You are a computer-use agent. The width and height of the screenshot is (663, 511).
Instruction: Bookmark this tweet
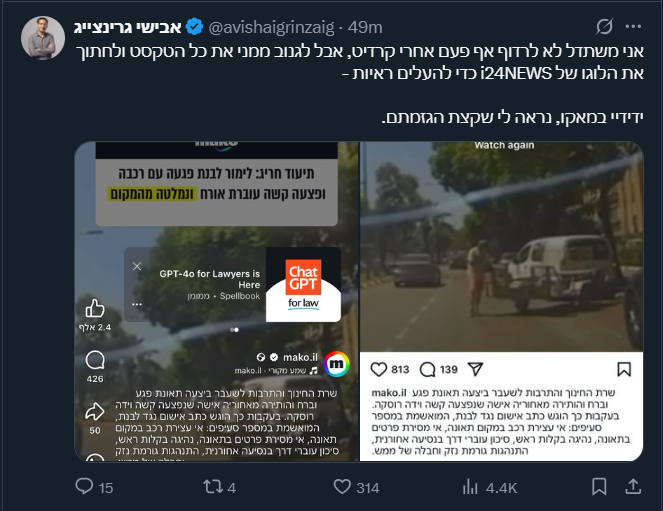tap(599, 486)
